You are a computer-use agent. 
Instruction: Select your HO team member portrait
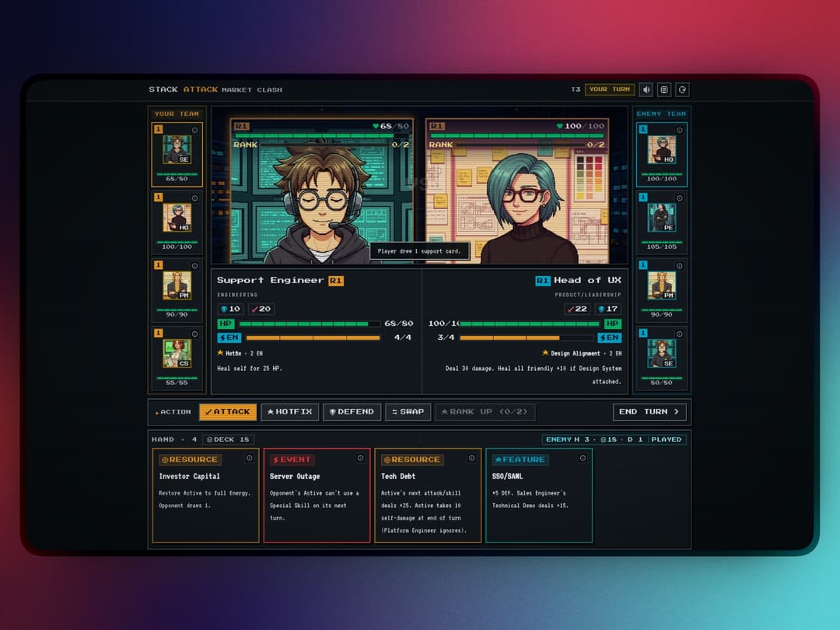click(177, 218)
